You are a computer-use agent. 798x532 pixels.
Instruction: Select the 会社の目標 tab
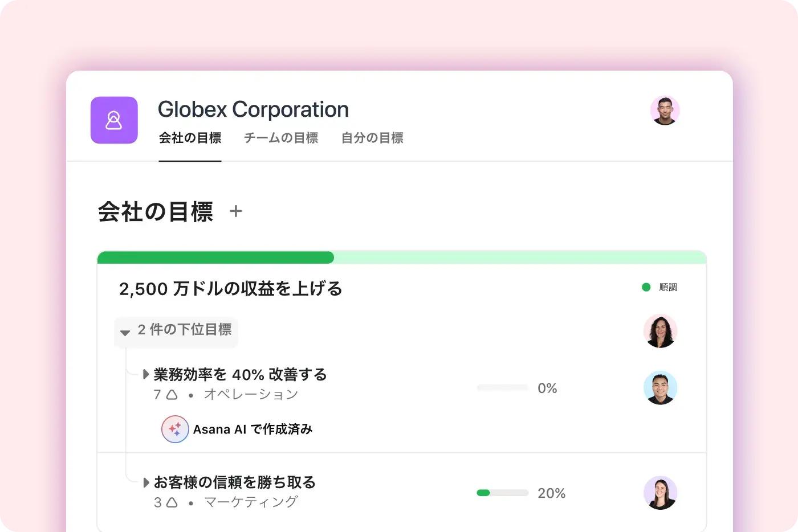[x=190, y=138]
